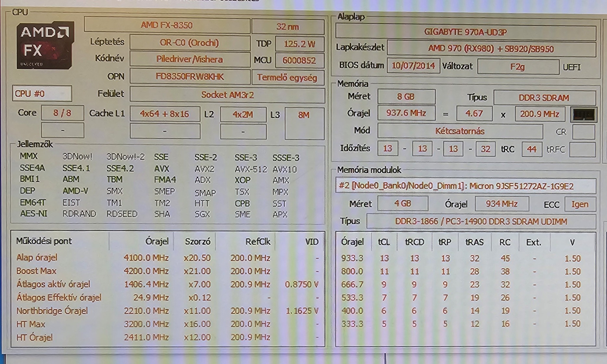Click the Szorzó column header
Viewport: 607px width, 364px height.
[x=198, y=242]
